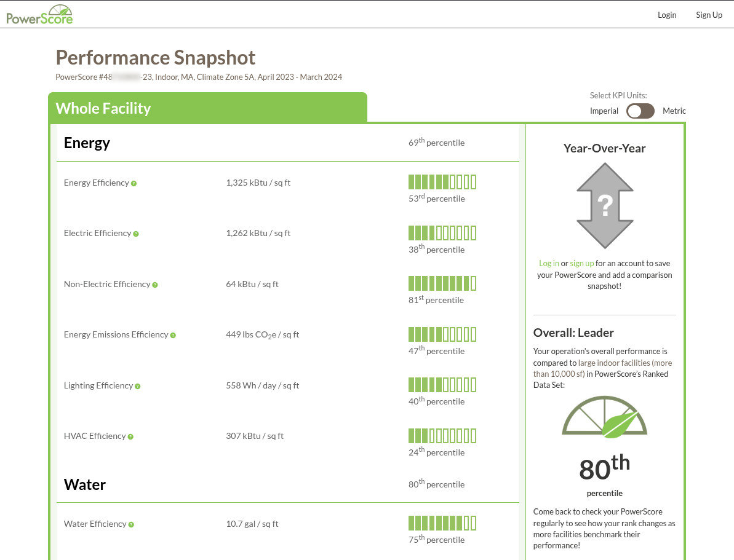
Task: Open the Login page
Action: 666,15
